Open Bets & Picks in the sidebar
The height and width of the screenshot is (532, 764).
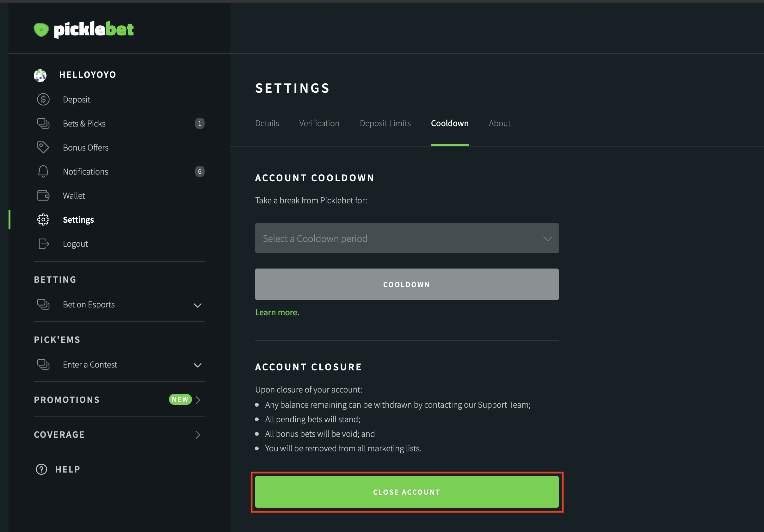point(84,124)
